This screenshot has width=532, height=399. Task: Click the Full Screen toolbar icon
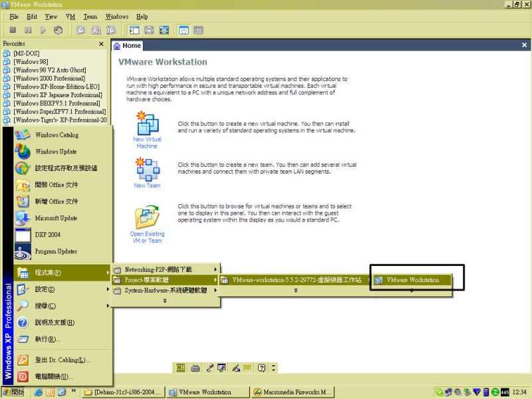pos(164,30)
